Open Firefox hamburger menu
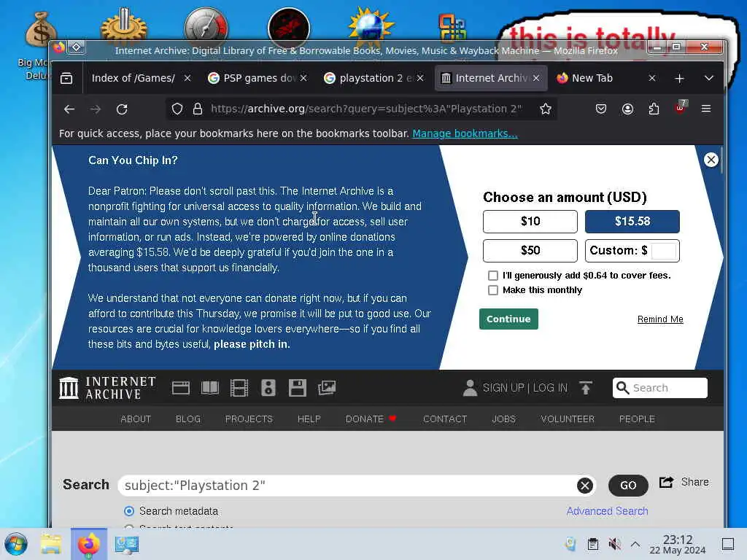This screenshot has height=560, width=747. pyautogui.click(x=706, y=109)
